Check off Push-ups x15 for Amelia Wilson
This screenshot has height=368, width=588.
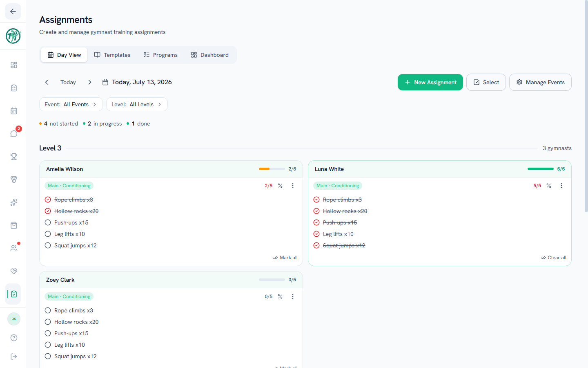48,222
